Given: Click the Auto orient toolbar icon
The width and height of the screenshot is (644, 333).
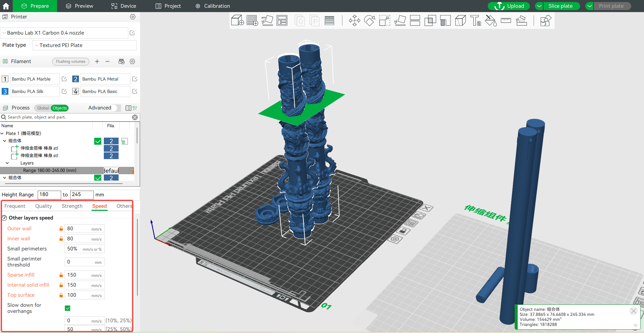Looking at the screenshot, I should coord(267,20).
